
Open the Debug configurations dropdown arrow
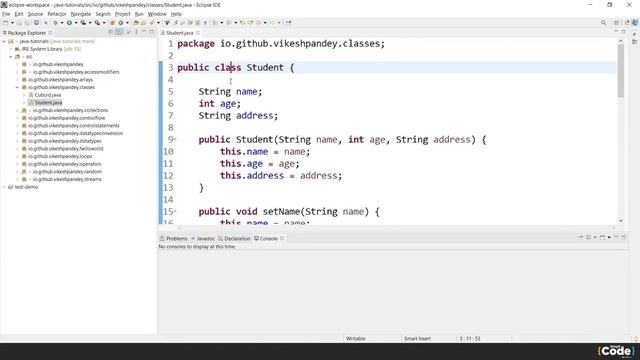coord(62,23)
